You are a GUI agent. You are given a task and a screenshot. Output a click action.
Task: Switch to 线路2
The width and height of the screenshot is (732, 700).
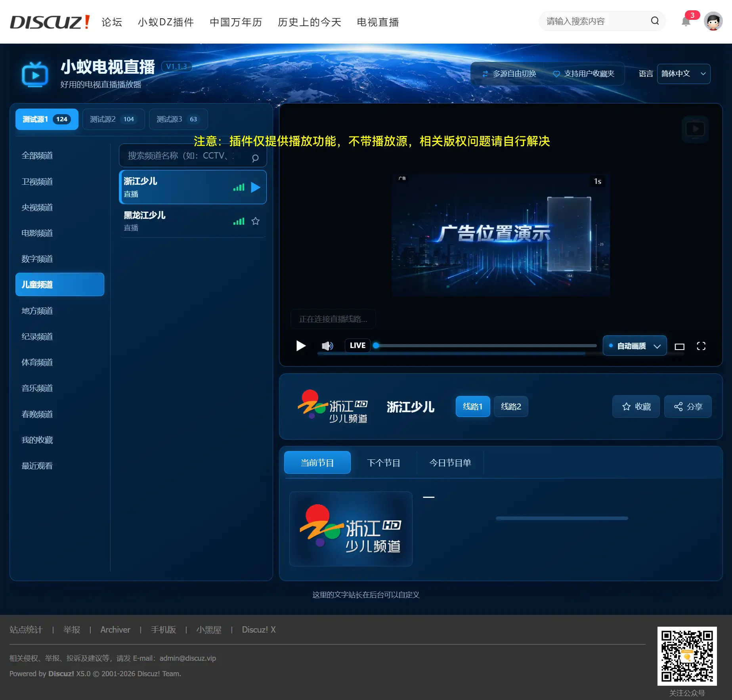coord(510,406)
